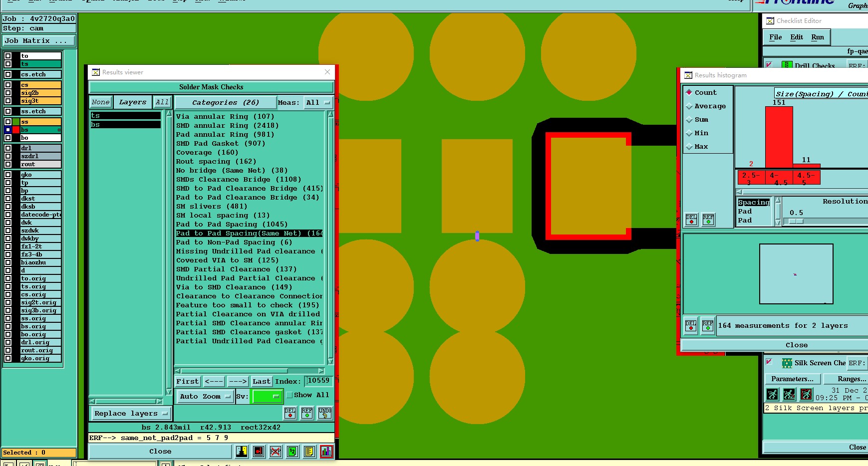Open the Auto Zoom dropdown
Screen dimensions: 868x466
click(205, 397)
